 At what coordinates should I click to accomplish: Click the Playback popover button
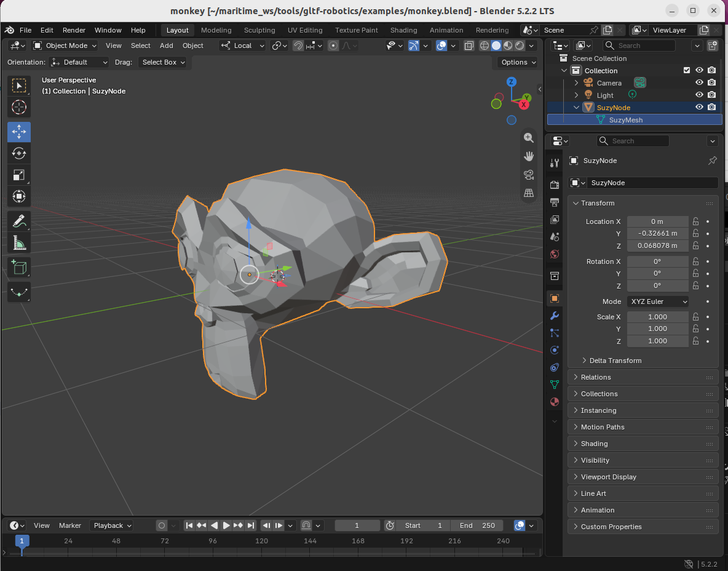point(113,525)
